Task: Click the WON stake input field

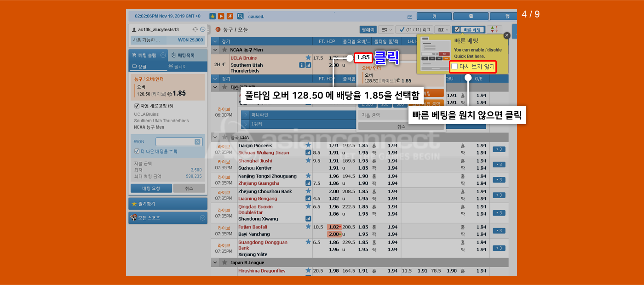Action: 178,142
